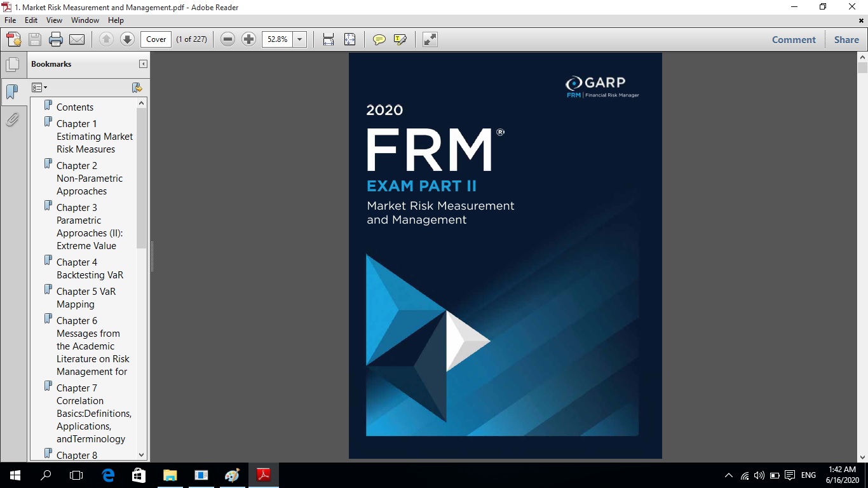Screen dimensions: 868x488
Task: Open the Comment pane
Action: click(794, 39)
